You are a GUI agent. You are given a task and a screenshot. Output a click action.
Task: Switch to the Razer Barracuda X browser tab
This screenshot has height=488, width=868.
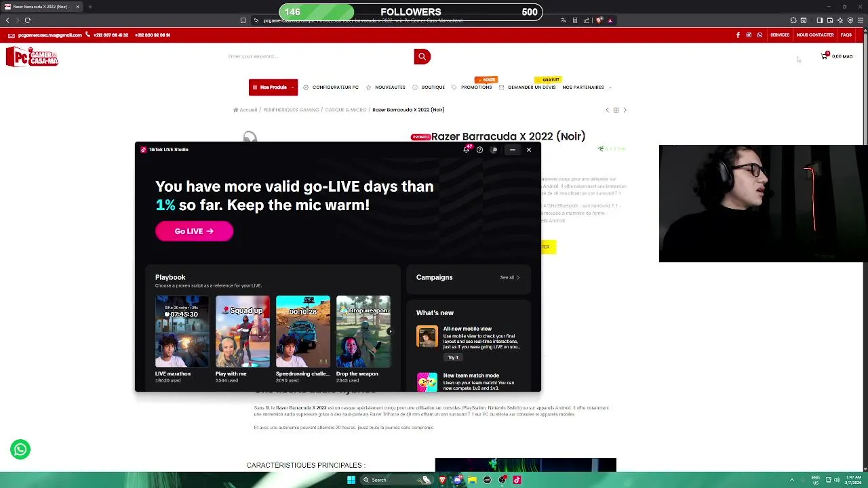pyautogui.click(x=41, y=7)
